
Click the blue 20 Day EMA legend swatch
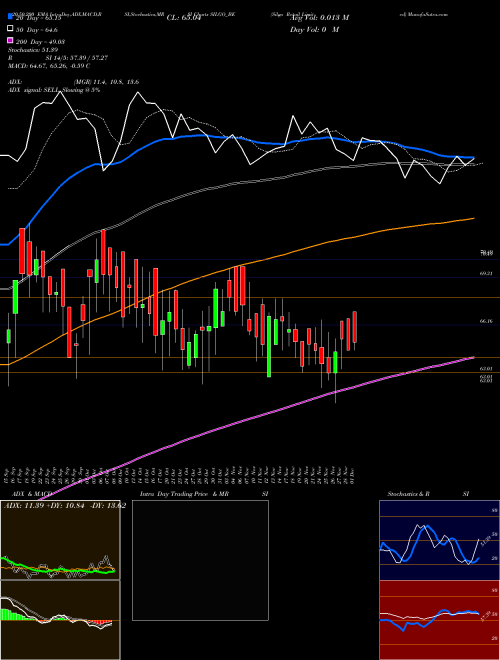[10, 18]
